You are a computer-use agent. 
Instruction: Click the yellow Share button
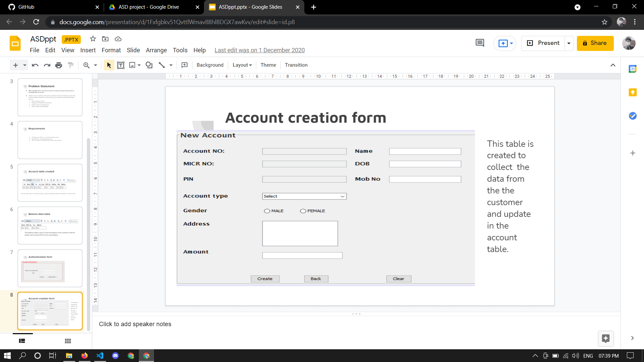click(x=595, y=43)
